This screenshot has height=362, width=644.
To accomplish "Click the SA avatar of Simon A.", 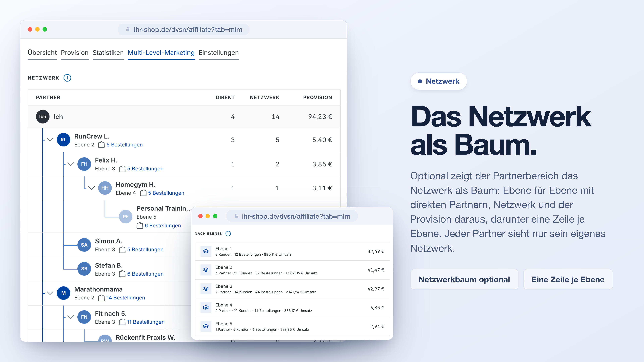I will coord(84,245).
